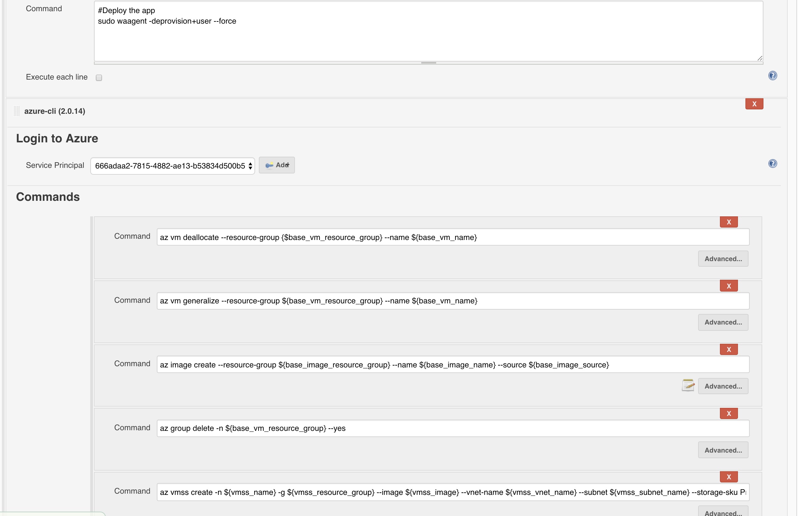Open help for Execute each line option
The height and width of the screenshot is (516, 812).
772,76
